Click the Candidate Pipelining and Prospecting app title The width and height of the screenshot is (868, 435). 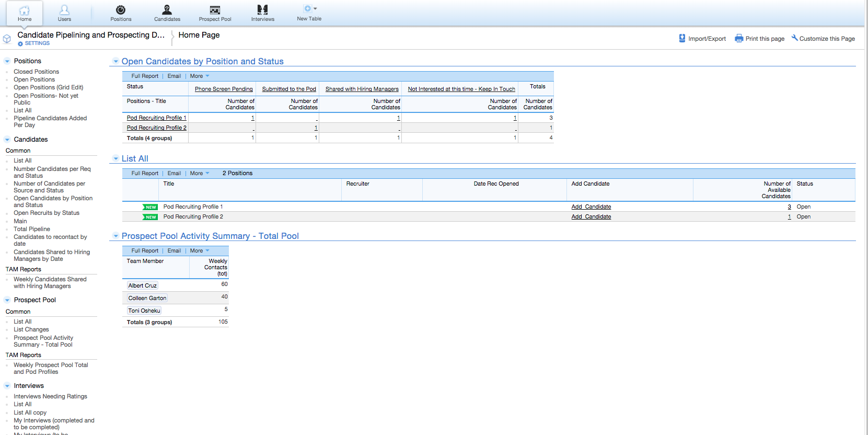pyautogui.click(x=91, y=35)
